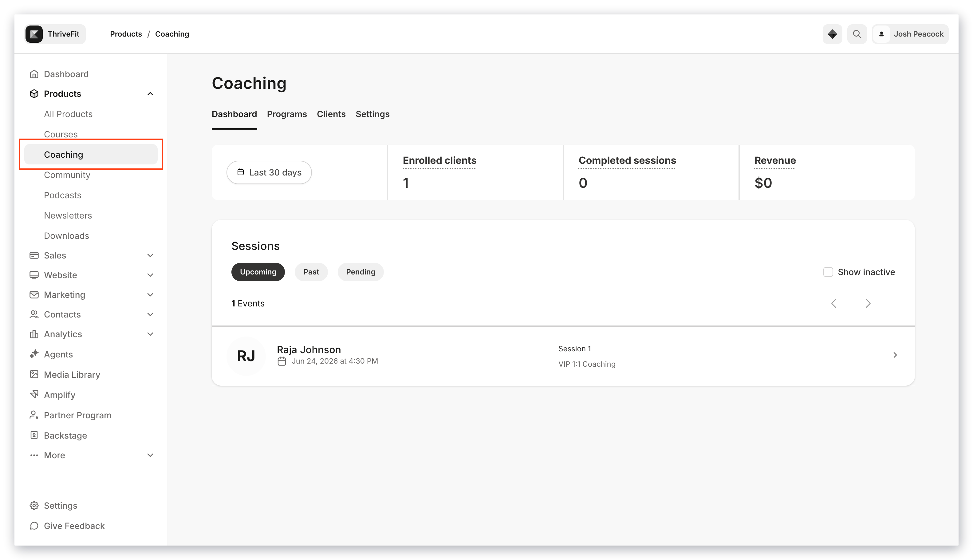Click the Session 1 label
This screenshot has width=973, height=560.
[x=575, y=349]
